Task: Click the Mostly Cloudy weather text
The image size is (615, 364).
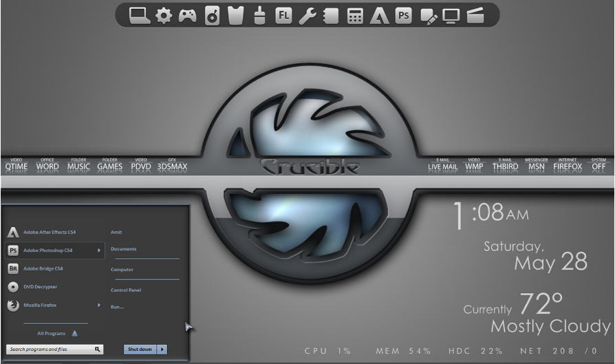Action: [550, 326]
